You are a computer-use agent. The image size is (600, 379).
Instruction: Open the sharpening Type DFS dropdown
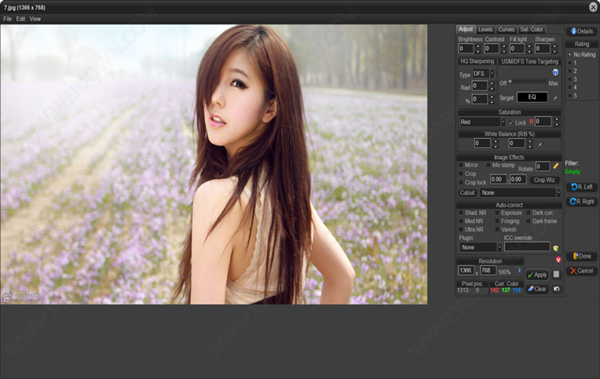tap(483, 74)
